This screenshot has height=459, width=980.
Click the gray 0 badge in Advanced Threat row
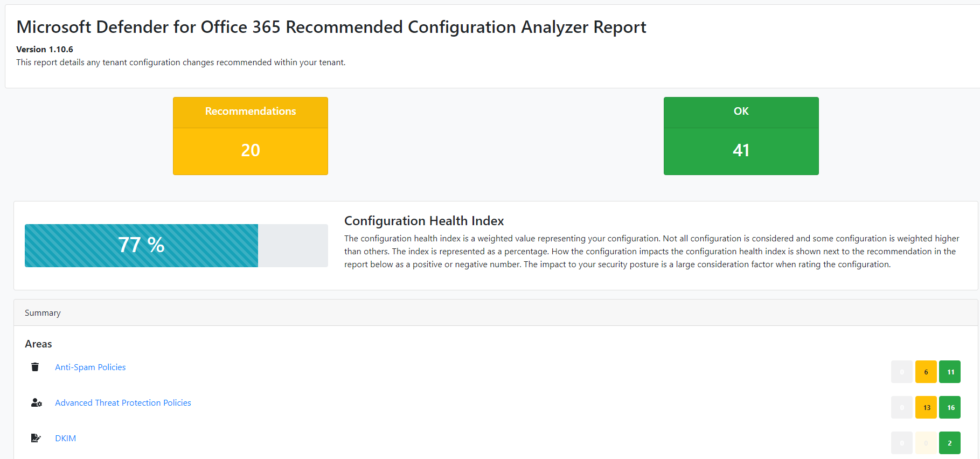point(901,407)
